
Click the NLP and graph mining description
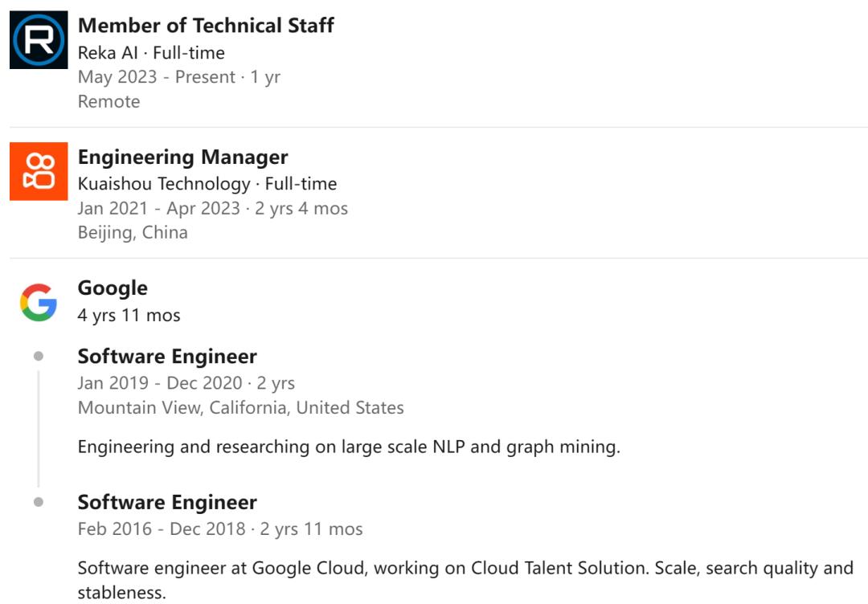(x=349, y=447)
